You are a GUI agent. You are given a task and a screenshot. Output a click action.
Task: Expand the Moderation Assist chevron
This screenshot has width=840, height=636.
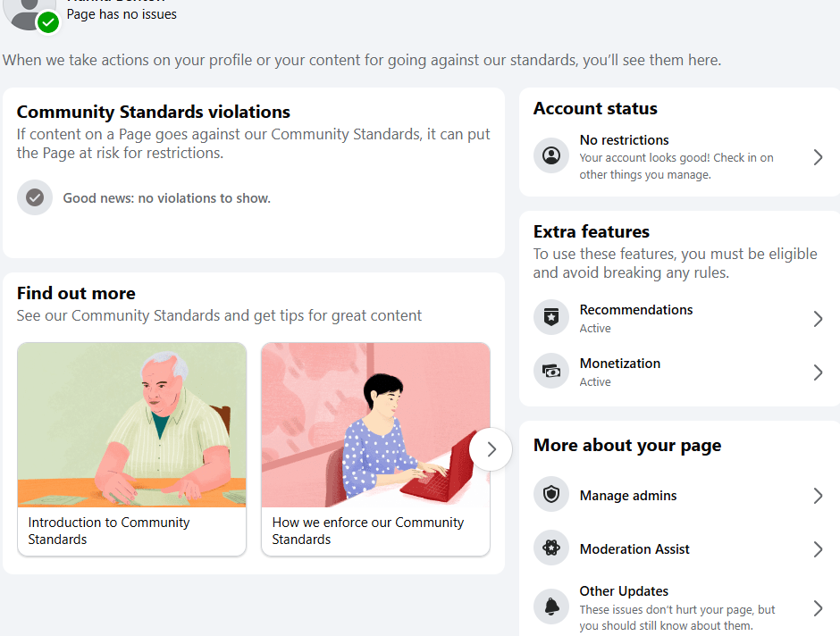coord(818,549)
